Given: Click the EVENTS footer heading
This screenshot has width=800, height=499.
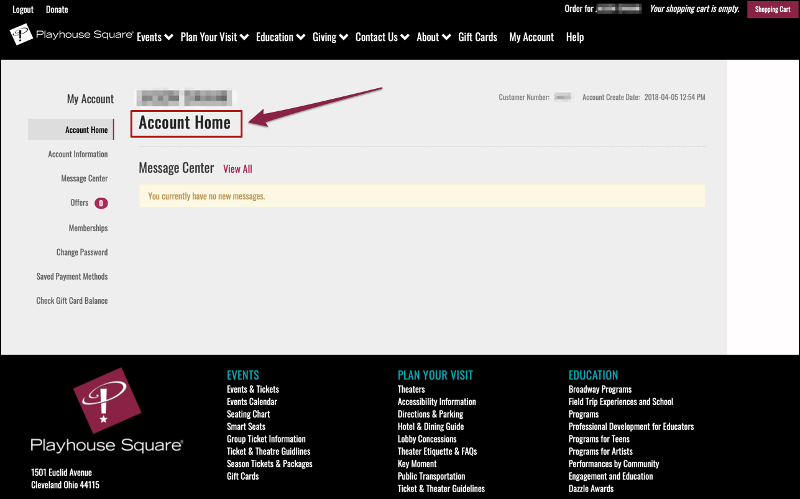Looking at the screenshot, I should (243, 375).
